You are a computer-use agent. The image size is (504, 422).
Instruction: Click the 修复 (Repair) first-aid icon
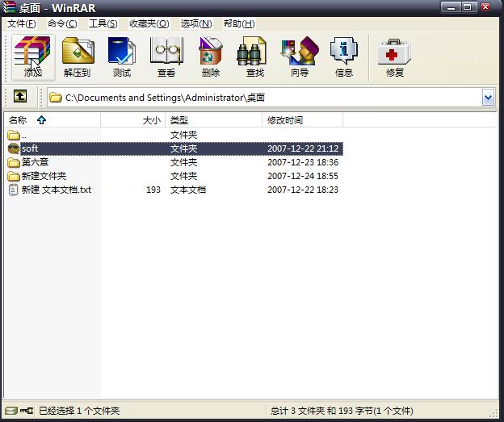click(x=394, y=57)
